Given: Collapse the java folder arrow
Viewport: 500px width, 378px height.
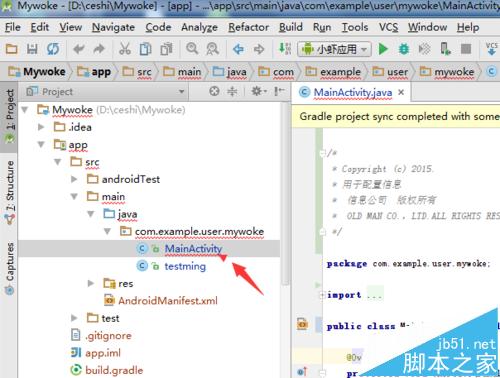Looking at the screenshot, I should 91,214.
